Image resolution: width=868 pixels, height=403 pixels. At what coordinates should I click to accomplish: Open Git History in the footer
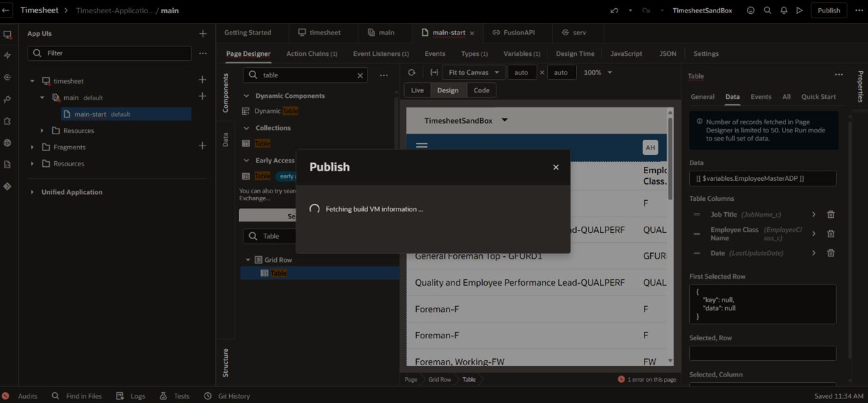[x=227, y=396]
